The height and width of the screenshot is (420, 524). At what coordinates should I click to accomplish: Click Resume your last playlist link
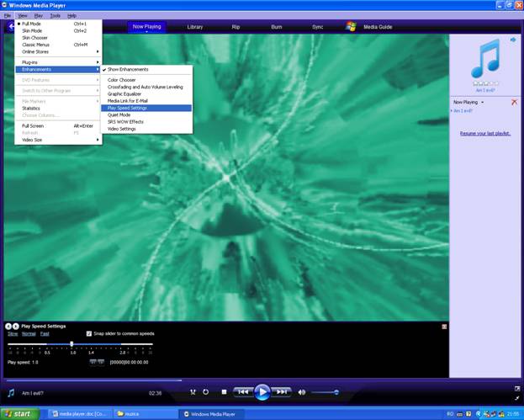485,134
